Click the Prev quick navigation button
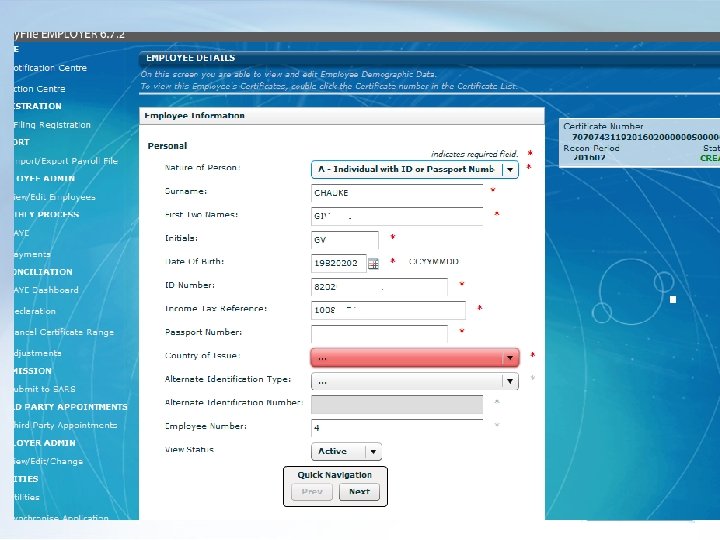Viewport: 720px width, 540px height. click(x=312, y=492)
